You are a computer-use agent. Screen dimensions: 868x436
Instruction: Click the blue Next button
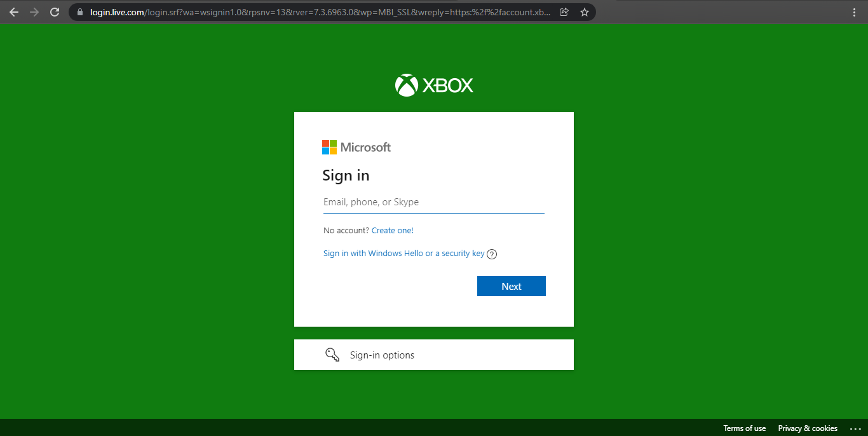pyautogui.click(x=512, y=286)
